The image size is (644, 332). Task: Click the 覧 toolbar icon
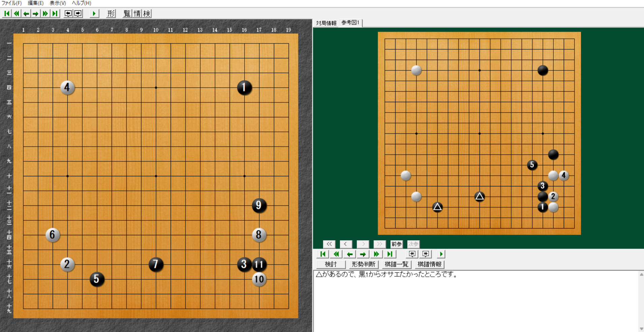[x=127, y=13]
